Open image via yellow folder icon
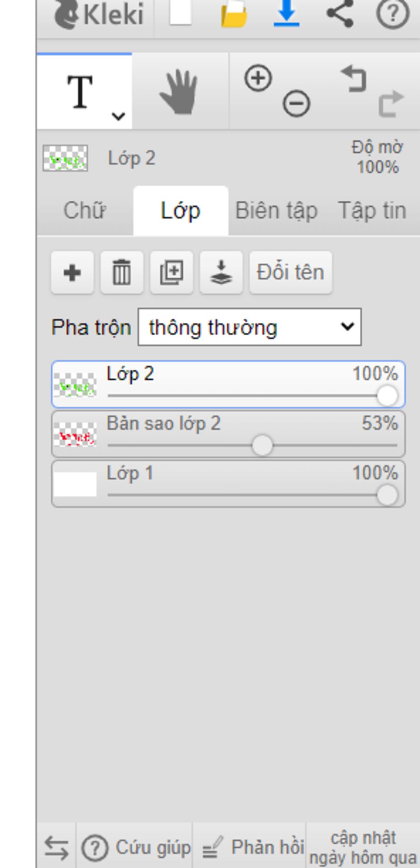The width and height of the screenshot is (420, 868). tap(234, 14)
